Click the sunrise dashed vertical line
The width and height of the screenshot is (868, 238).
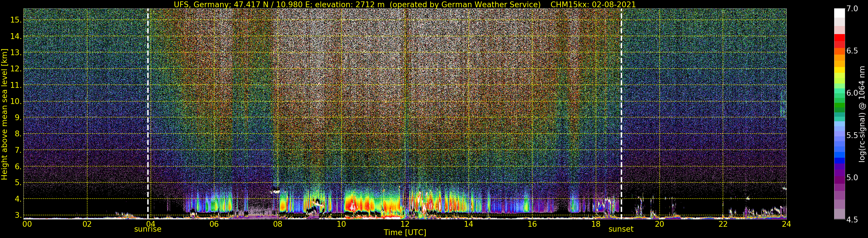pyautogui.click(x=148, y=114)
